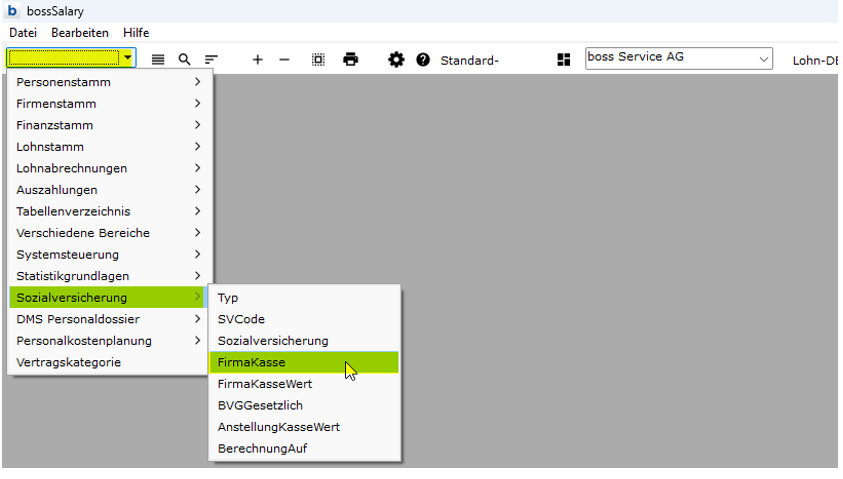
Task: Click the Standard- layout label
Action: [469, 60]
